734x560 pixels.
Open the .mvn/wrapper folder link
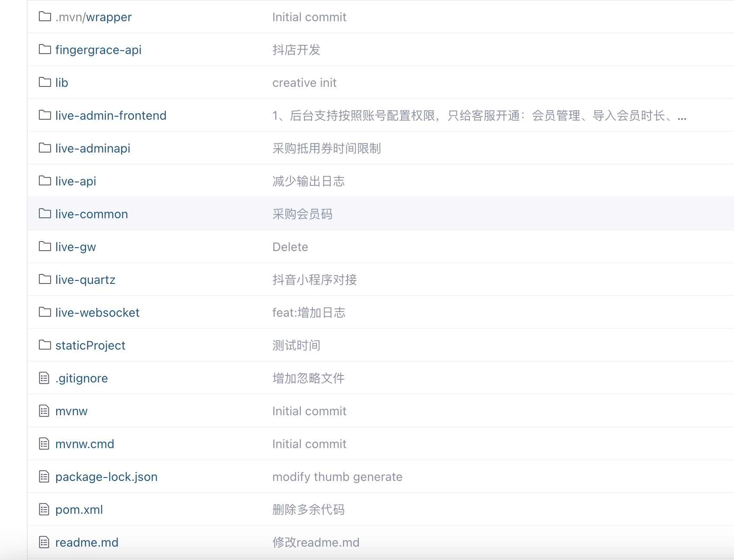pyautogui.click(x=93, y=17)
